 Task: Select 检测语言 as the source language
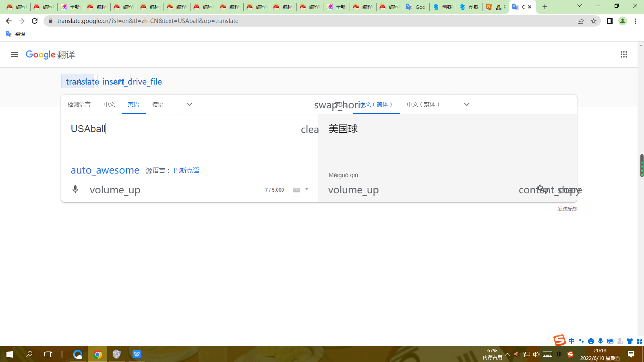click(79, 104)
